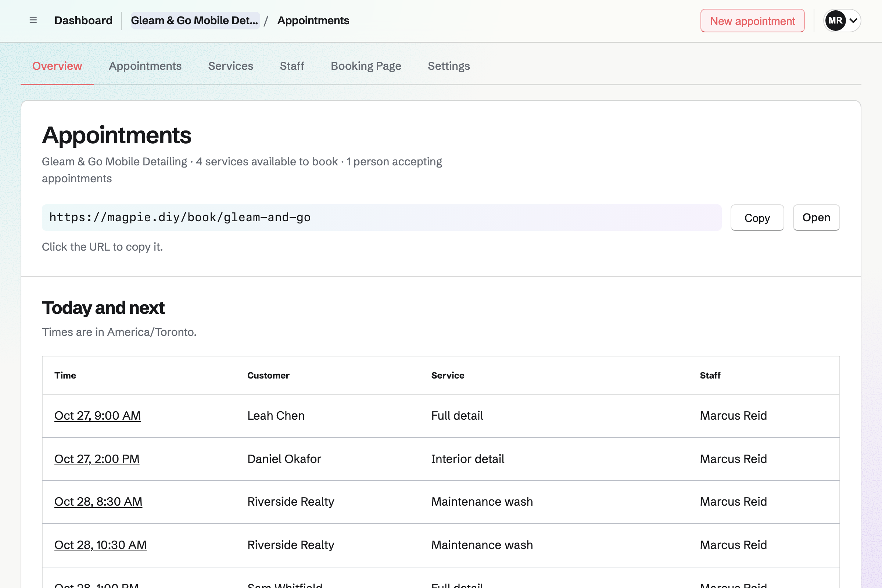Image resolution: width=882 pixels, height=588 pixels.
Task: Select the Overview tab
Action: (x=57, y=66)
